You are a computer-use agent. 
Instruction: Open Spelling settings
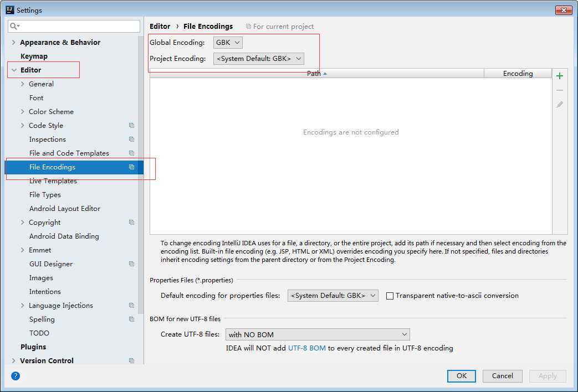(x=42, y=319)
